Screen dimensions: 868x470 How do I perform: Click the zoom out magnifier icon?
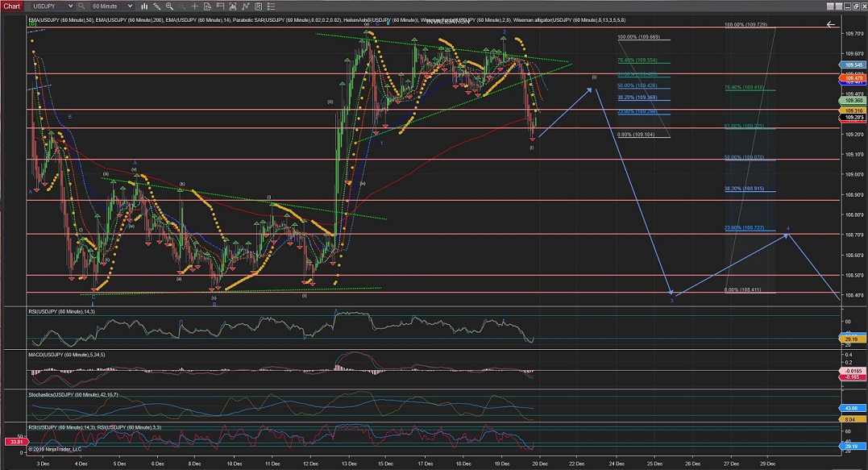182,6
